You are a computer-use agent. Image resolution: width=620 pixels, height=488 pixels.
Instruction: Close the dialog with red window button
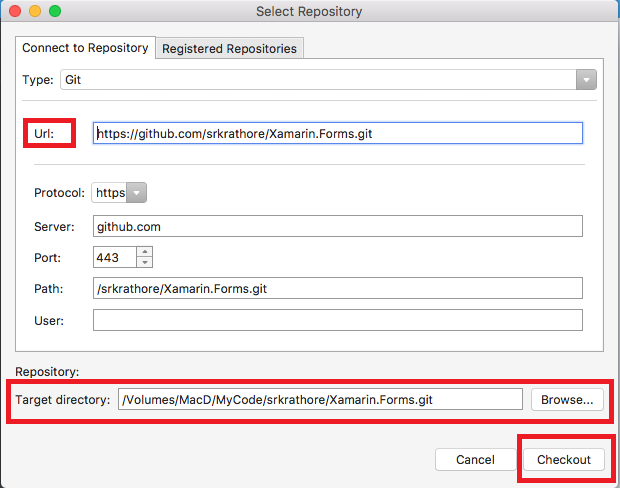(x=15, y=11)
